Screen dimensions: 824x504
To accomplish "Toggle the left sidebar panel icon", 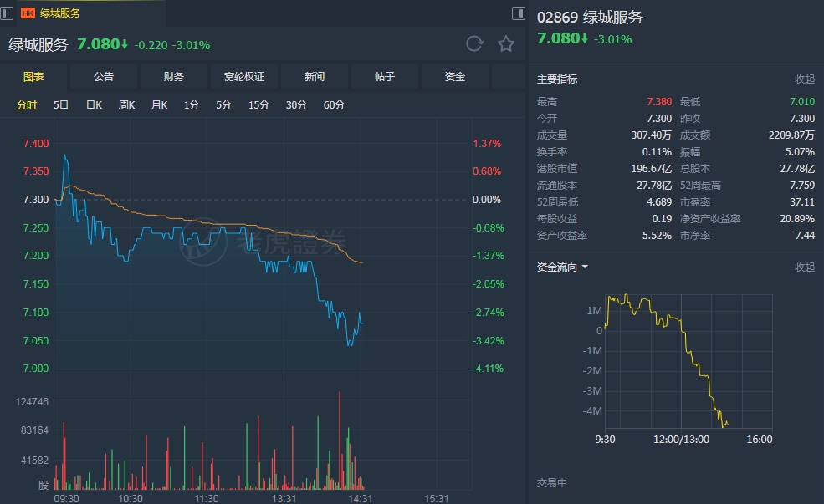I will [x=8, y=13].
